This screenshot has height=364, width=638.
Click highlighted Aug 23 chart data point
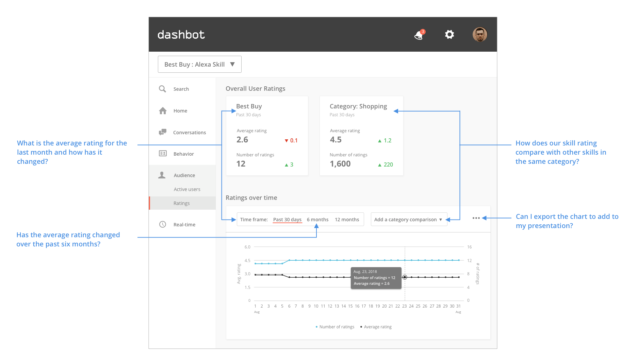[x=405, y=277]
